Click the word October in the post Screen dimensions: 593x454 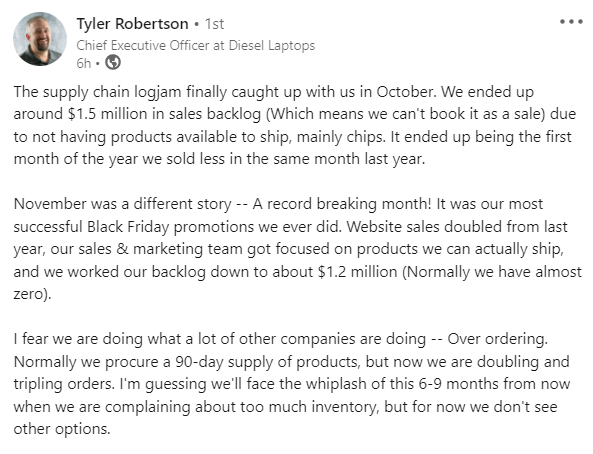tap(405, 92)
